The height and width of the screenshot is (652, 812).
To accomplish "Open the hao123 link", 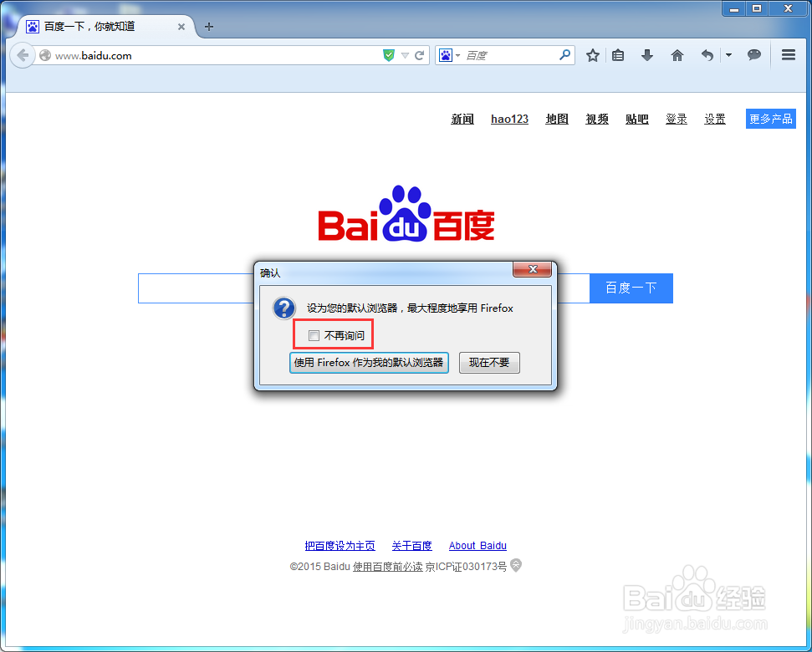I will pyautogui.click(x=509, y=119).
